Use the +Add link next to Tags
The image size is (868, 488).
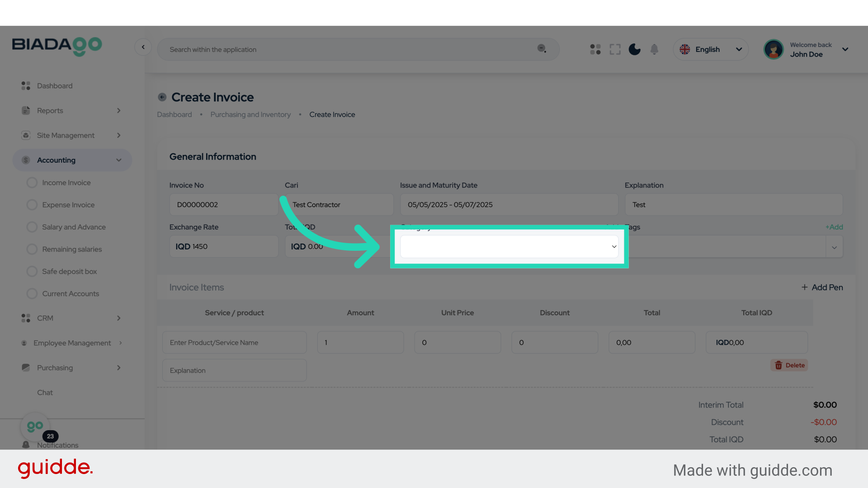(834, 227)
